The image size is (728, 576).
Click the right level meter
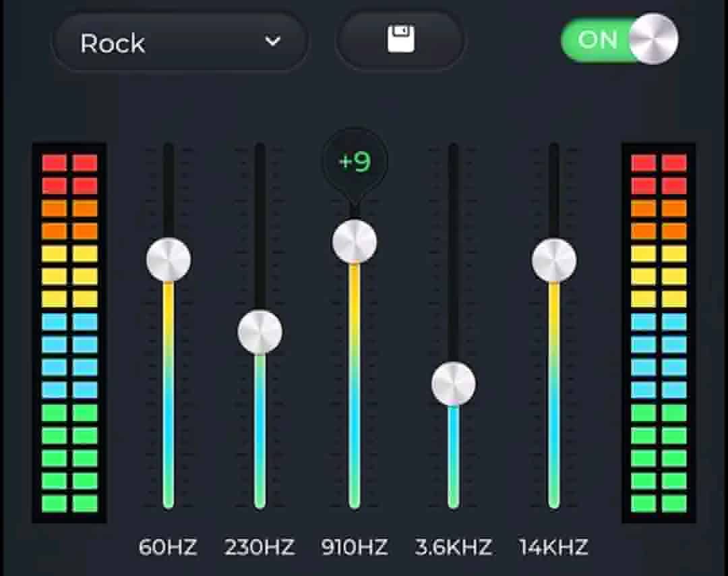(659, 333)
